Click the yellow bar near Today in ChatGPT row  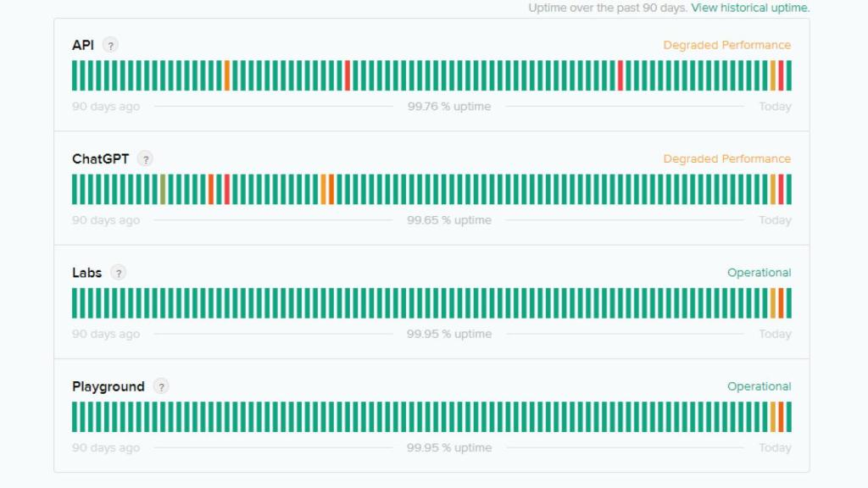click(773, 190)
